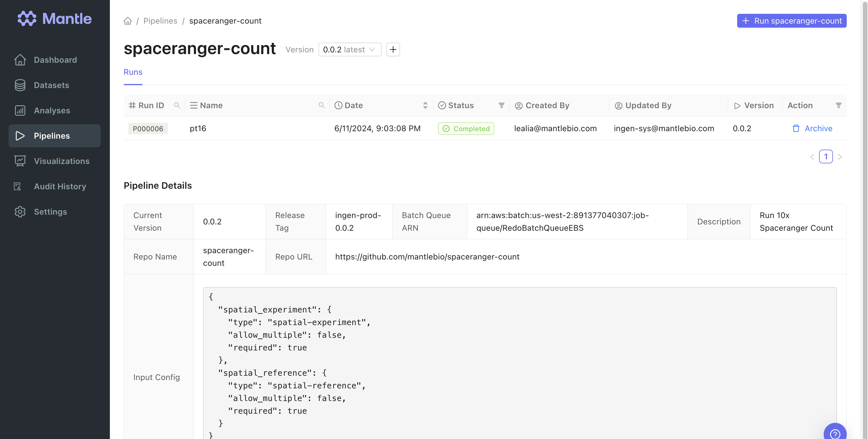Viewport: 868px width, 439px height.
Task: Click the home breadcrumb icon
Action: click(x=128, y=21)
